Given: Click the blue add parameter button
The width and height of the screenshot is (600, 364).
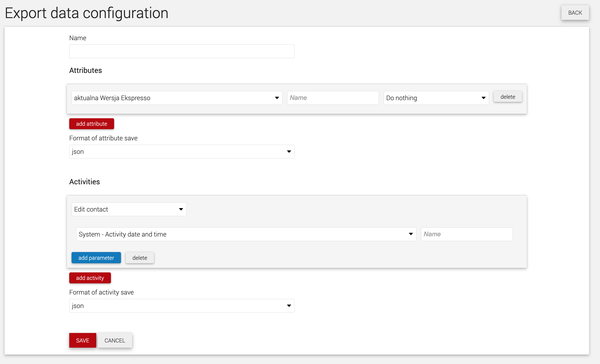Looking at the screenshot, I should [96, 258].
